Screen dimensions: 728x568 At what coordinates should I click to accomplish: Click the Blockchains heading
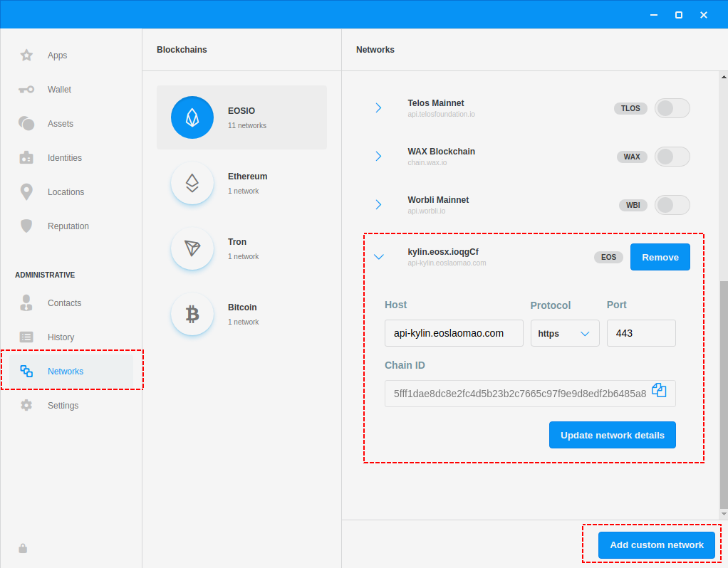tap(182, 50)
